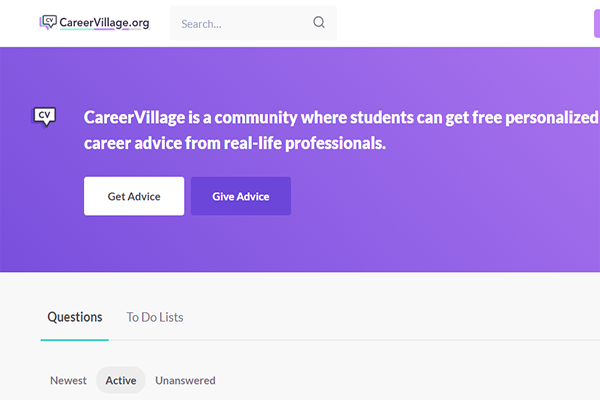Select the Newest sort filter
The width and height of the screenshot is (600, 400).
[x=68, y=380]
